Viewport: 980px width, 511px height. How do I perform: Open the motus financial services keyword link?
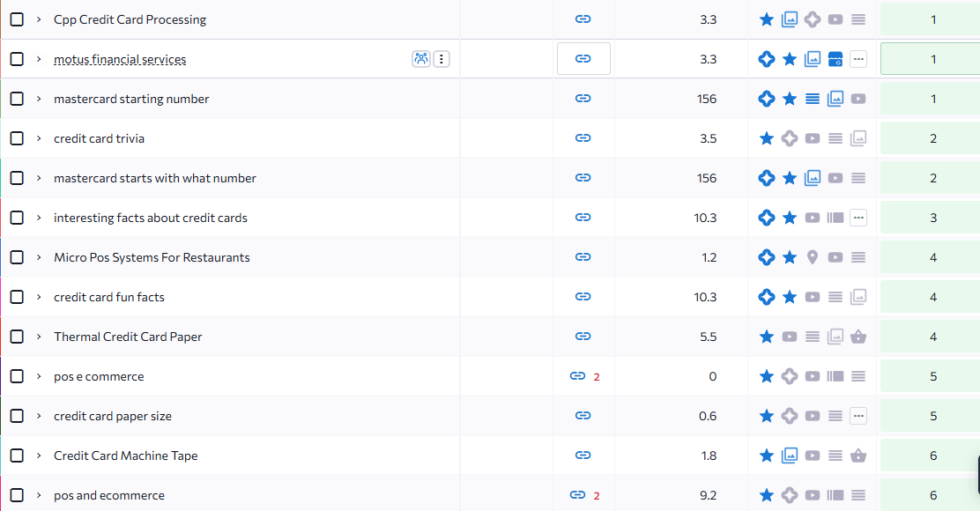tap(120, 59)
